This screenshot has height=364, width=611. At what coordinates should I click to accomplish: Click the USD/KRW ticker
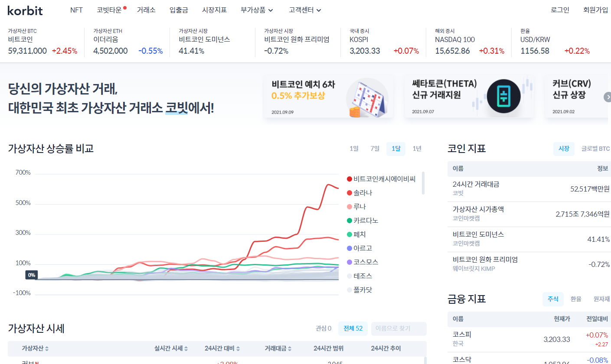pyautogui.click(x=555, y=42)
